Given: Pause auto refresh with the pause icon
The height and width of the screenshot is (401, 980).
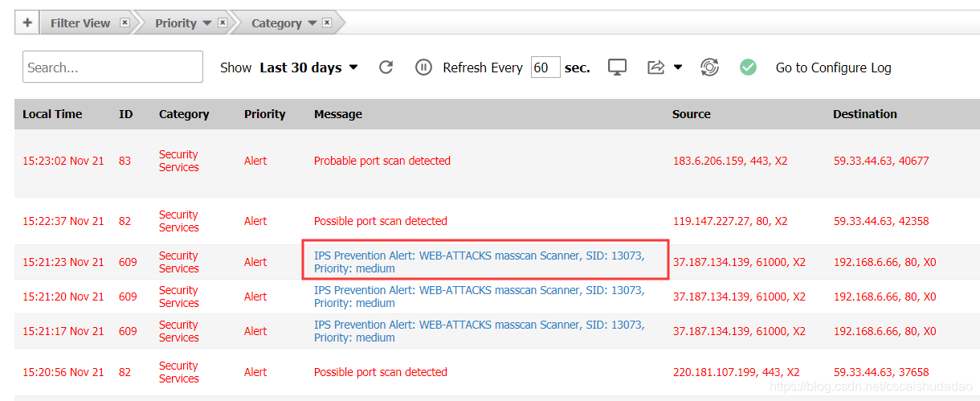Looking at the screenshot, I should 423,67.
